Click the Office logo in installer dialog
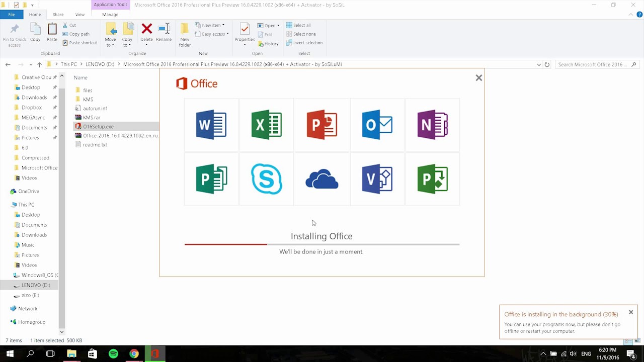Image resolution: width=644 pixels, height=362 pixels. [197, 83]
